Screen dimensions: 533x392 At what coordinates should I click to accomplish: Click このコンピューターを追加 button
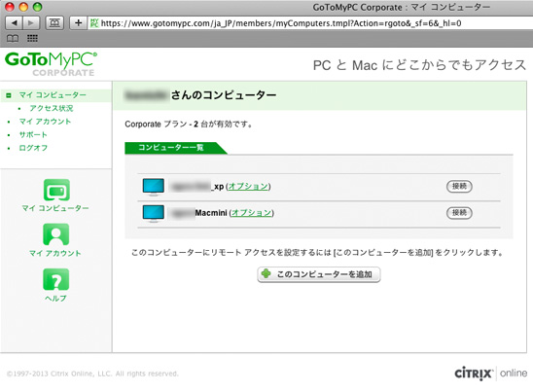coord(319,274)
